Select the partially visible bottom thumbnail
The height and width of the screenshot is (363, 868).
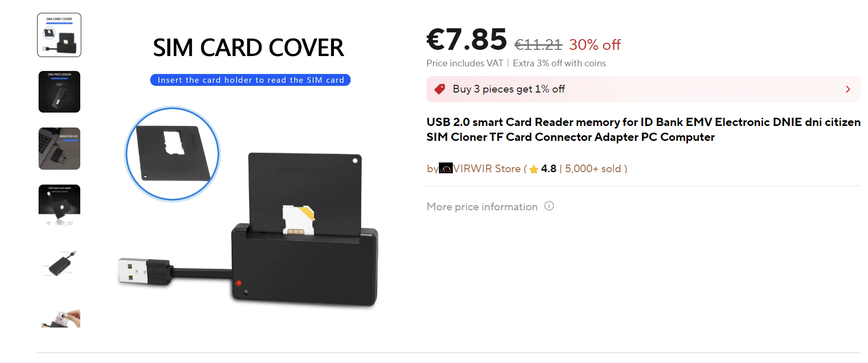59,318
